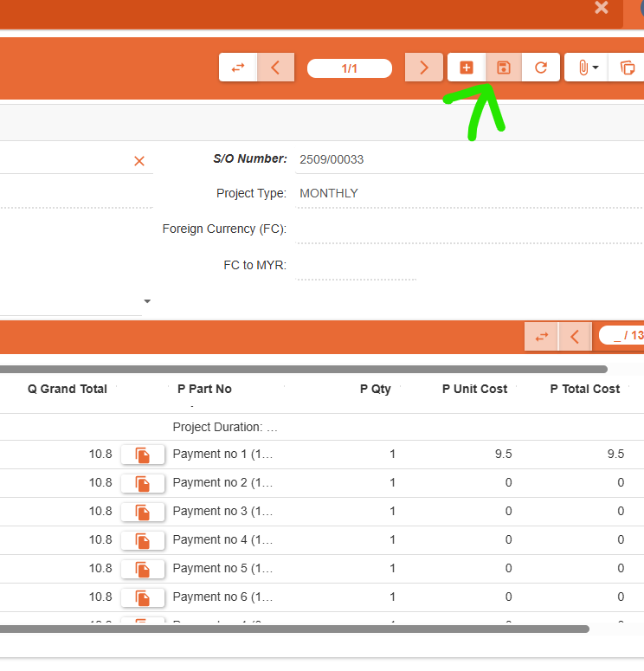644x671 pixels.
Task: Click the swap arrows icon in top toolbar
Action: [x=238, y=68]
